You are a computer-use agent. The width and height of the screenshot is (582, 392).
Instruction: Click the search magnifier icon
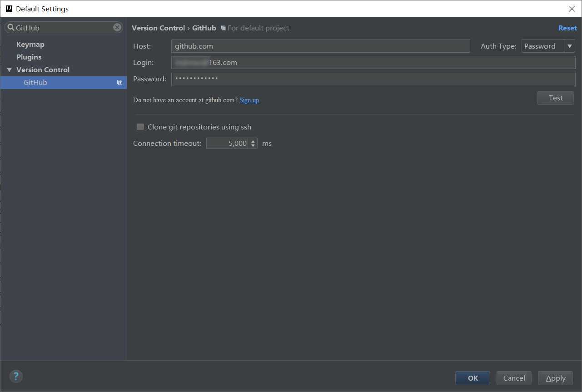[x=11, y=27]
